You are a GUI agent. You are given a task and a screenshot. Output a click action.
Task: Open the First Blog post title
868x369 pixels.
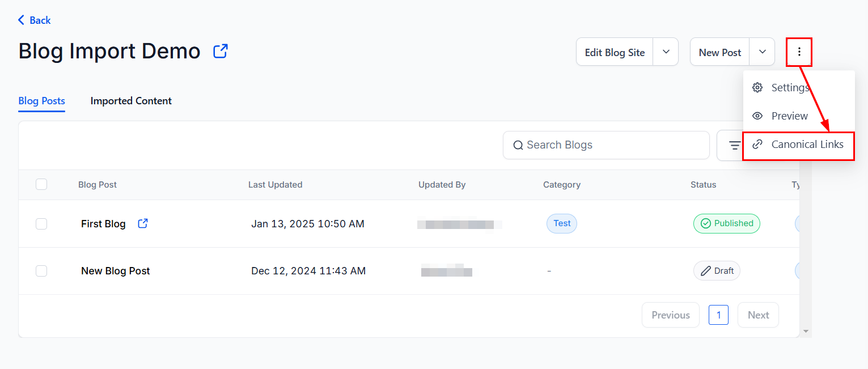pyautogui.click(x=103, y=224)
